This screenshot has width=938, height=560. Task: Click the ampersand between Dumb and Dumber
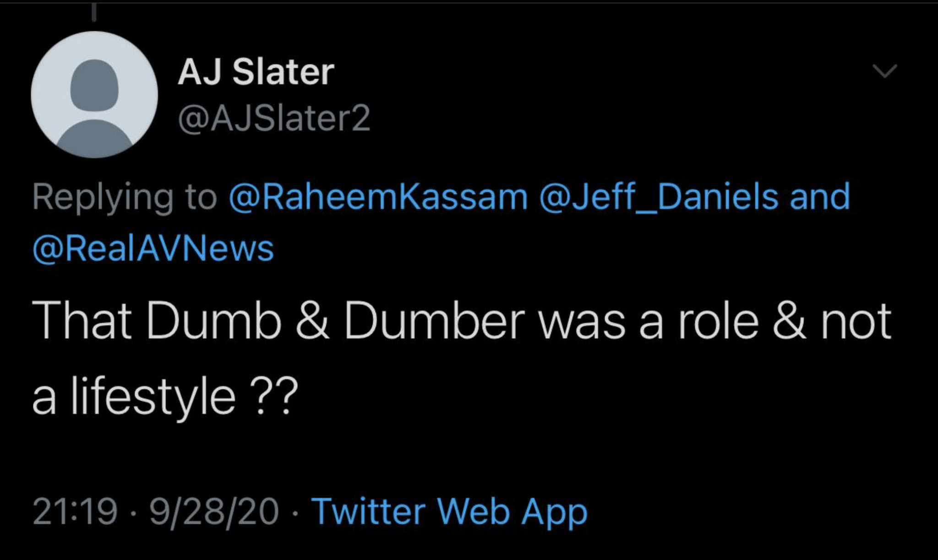coord(312,321)
